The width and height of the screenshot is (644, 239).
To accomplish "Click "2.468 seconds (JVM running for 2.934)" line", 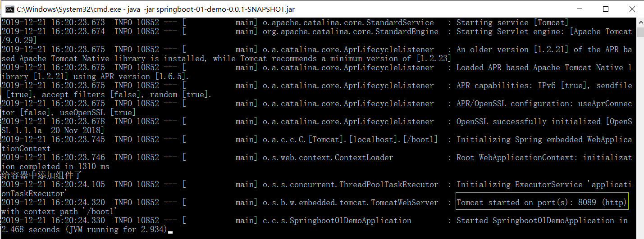I will coord(84,230).
